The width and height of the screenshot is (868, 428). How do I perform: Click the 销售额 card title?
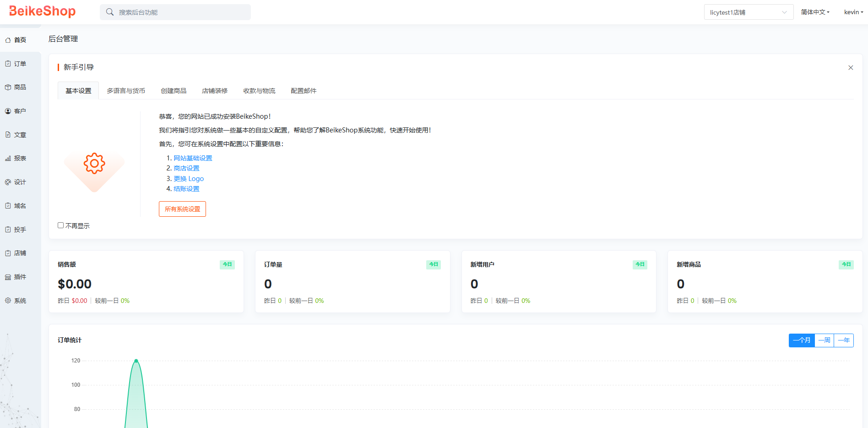67,264
